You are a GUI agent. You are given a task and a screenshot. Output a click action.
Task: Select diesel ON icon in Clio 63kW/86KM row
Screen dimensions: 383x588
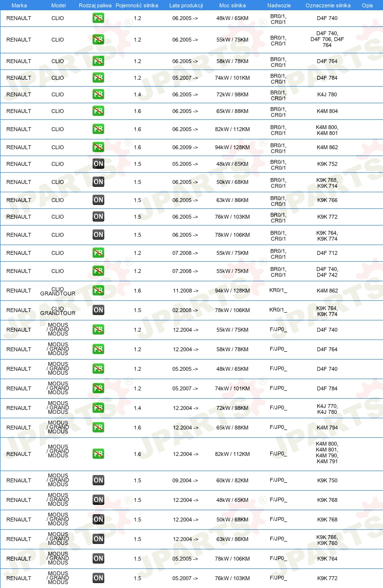98,200
